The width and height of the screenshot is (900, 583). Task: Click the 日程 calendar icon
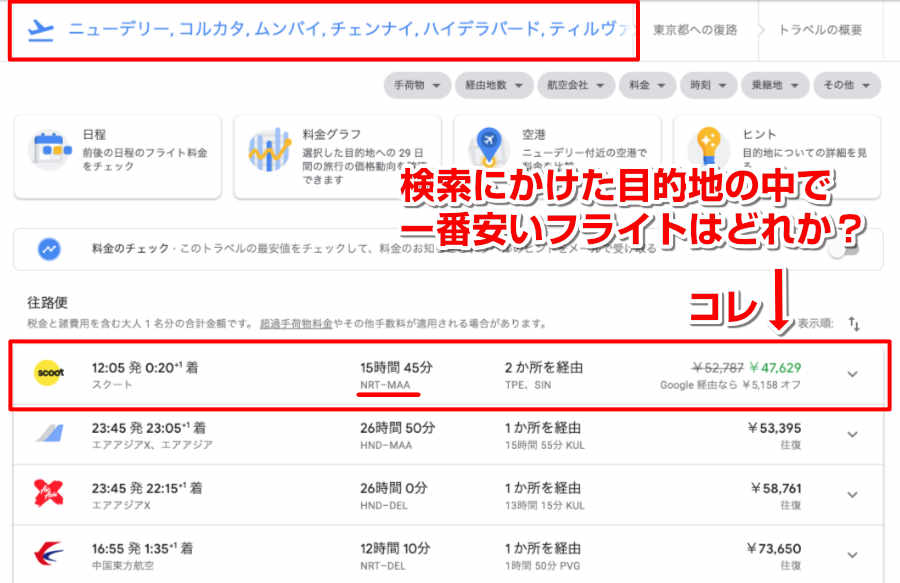51,149
